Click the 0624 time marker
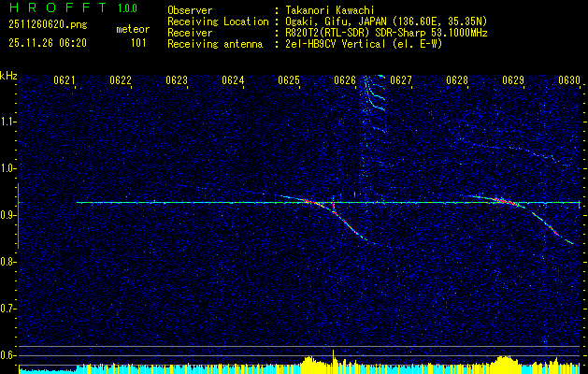This screenshot has width=588, height=374. pos(233,80)
